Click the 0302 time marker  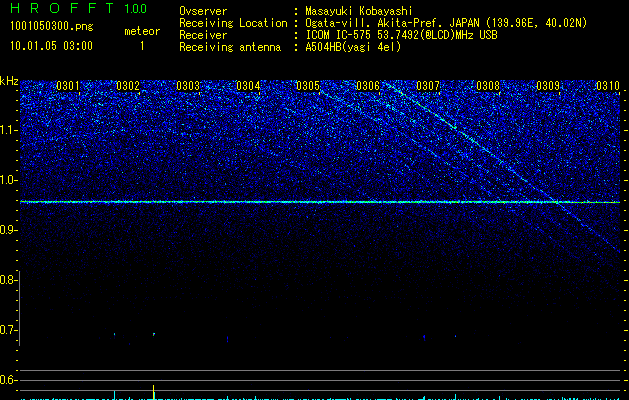(x=128, y=86)
